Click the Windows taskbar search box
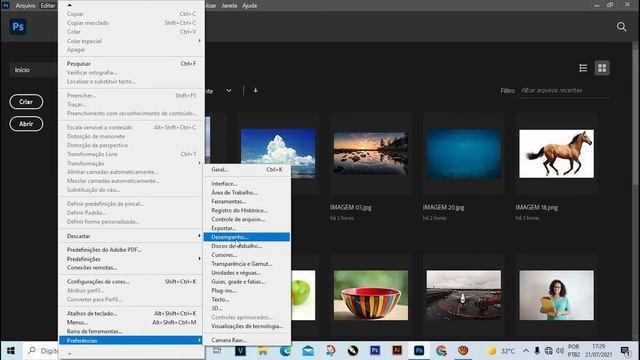This screenshot has height=360, width=640. click(40, 351)
